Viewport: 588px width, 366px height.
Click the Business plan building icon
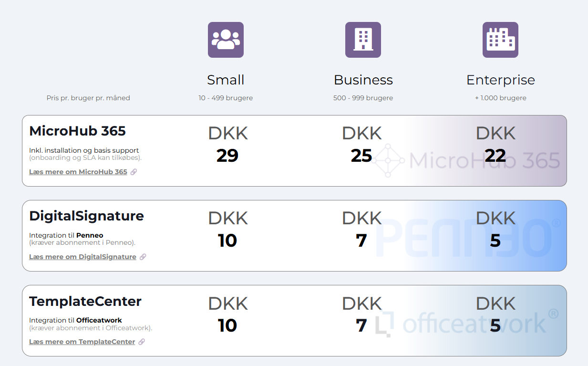click(363, 40)
